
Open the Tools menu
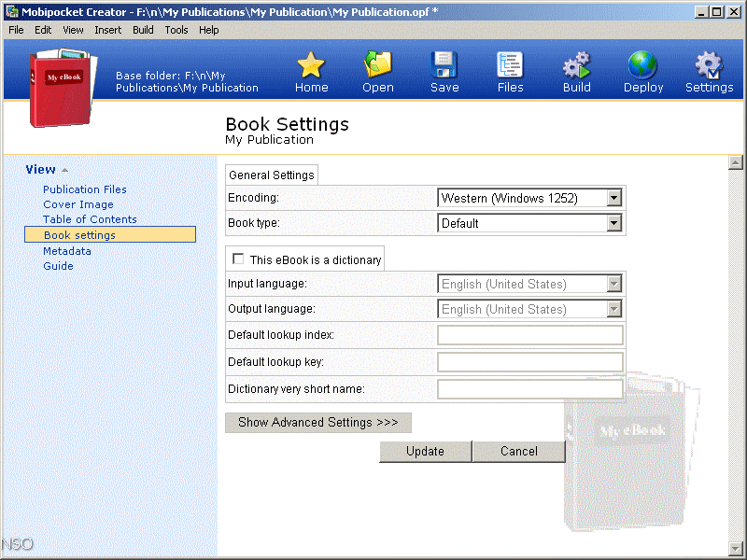click(x=176, y=30)
